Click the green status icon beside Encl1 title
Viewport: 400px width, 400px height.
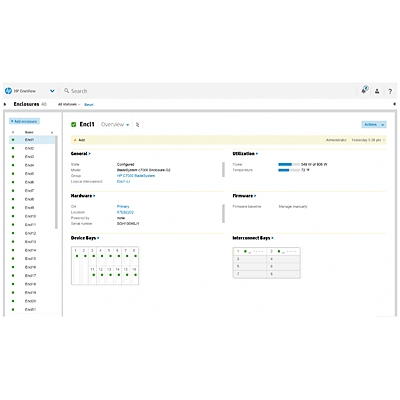74,124
